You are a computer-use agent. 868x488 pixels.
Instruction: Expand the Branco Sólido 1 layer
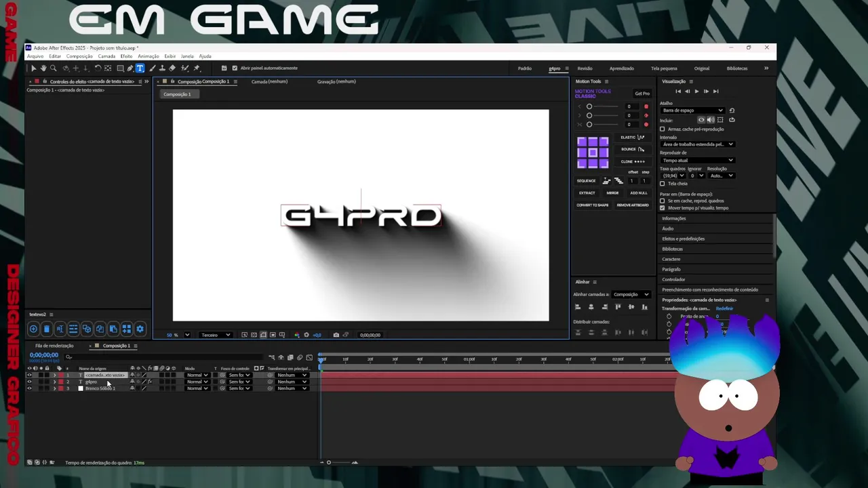point(54,388)
